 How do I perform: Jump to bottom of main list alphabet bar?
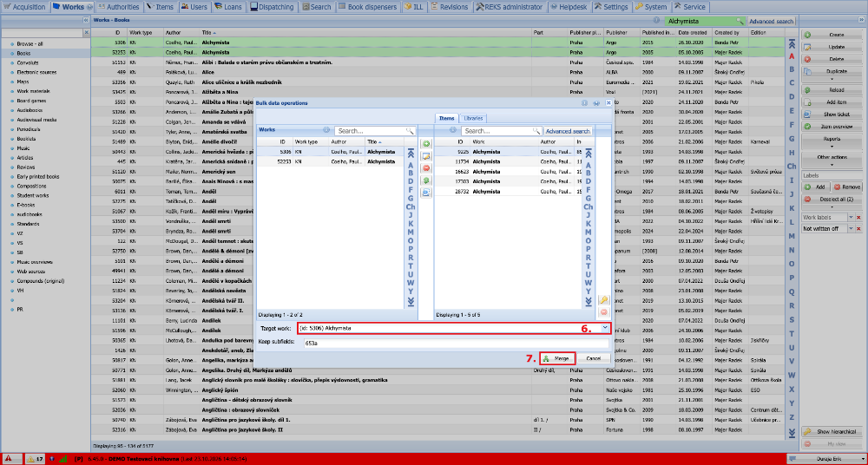[x=792, y=432]
